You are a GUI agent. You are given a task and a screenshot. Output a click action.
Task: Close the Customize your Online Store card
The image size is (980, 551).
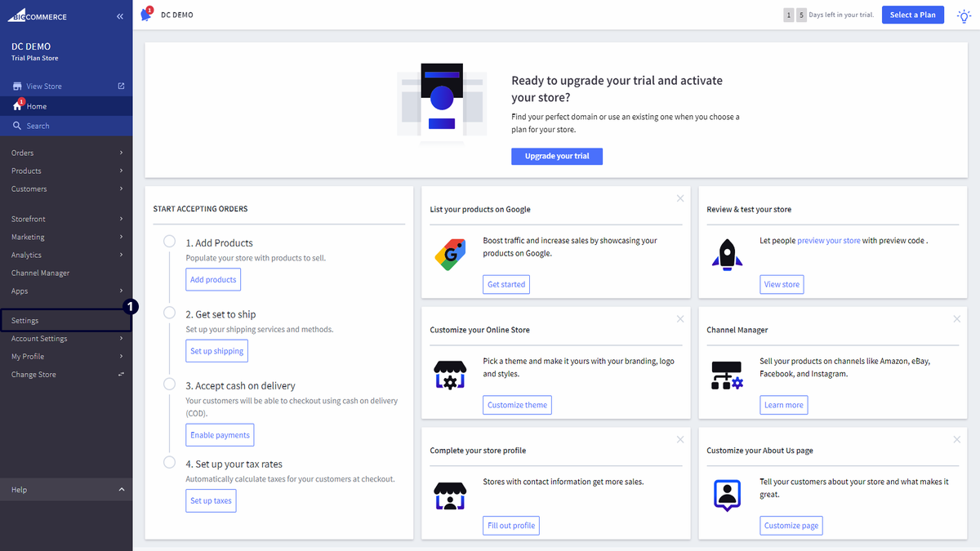click(680, 319)
